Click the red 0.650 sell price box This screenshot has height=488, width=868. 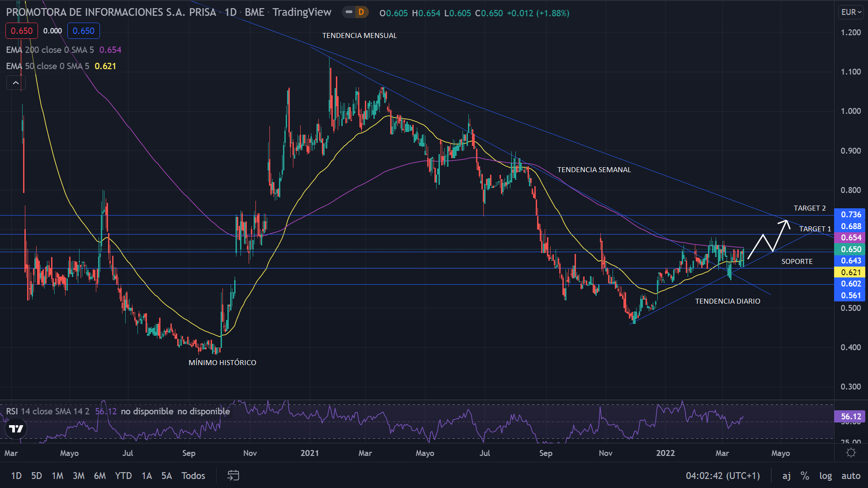(x=22, y=31)
